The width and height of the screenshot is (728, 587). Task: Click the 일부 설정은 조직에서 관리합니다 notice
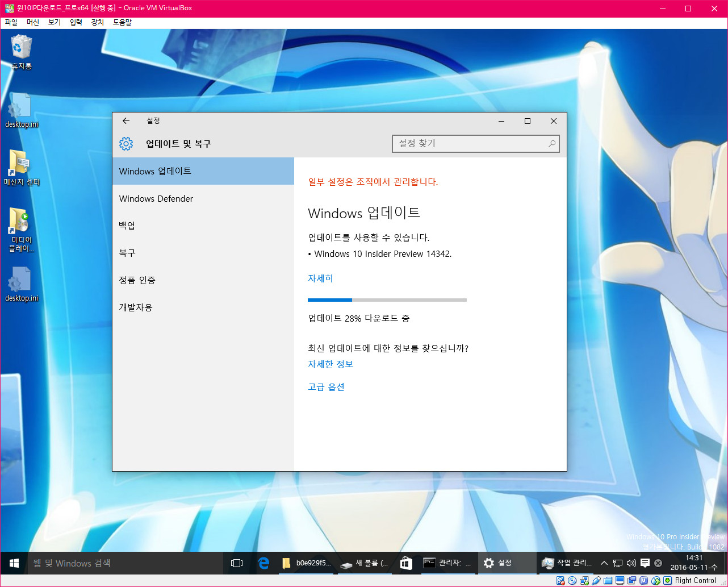click(373, 182)
